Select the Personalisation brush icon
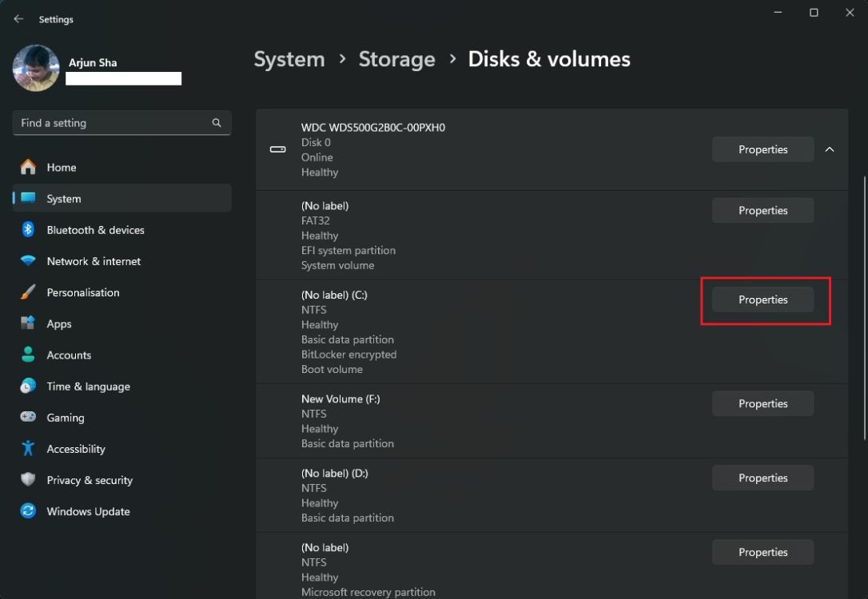 [28, 292]
